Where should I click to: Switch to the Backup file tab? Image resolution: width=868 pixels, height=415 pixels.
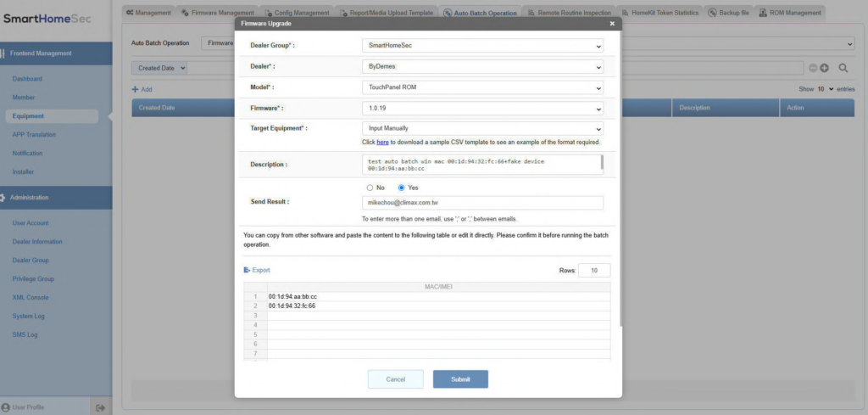coord(728,13)
